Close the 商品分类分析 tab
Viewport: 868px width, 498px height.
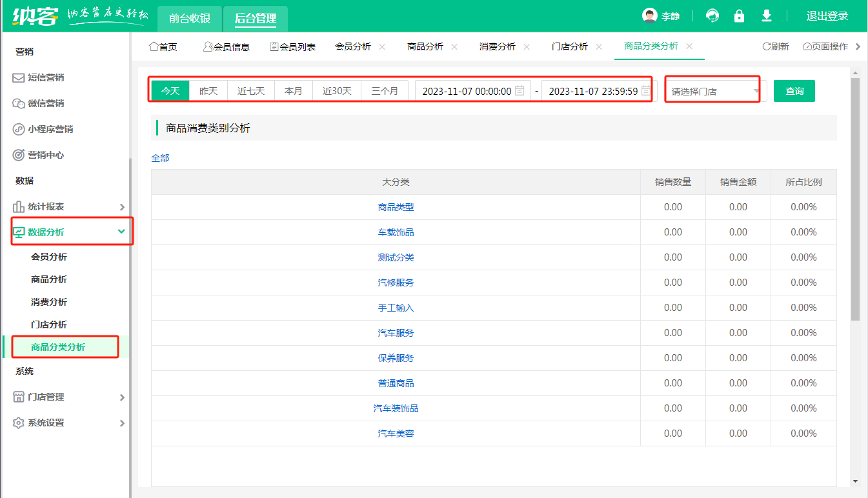689,46
